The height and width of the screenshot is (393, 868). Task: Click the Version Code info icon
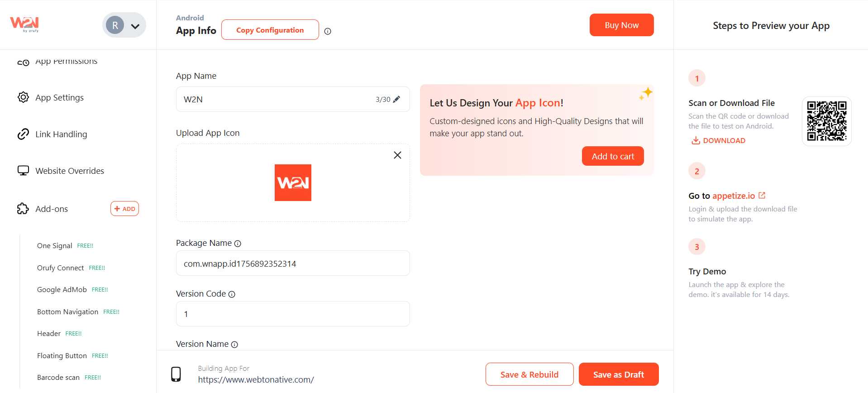(x=232, y=294)
